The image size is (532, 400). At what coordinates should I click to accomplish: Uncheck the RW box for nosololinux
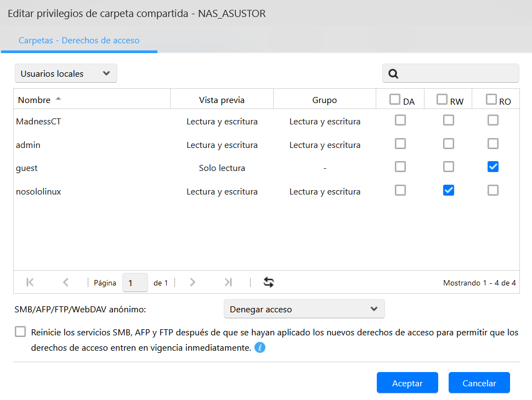[x=449, y=190]
